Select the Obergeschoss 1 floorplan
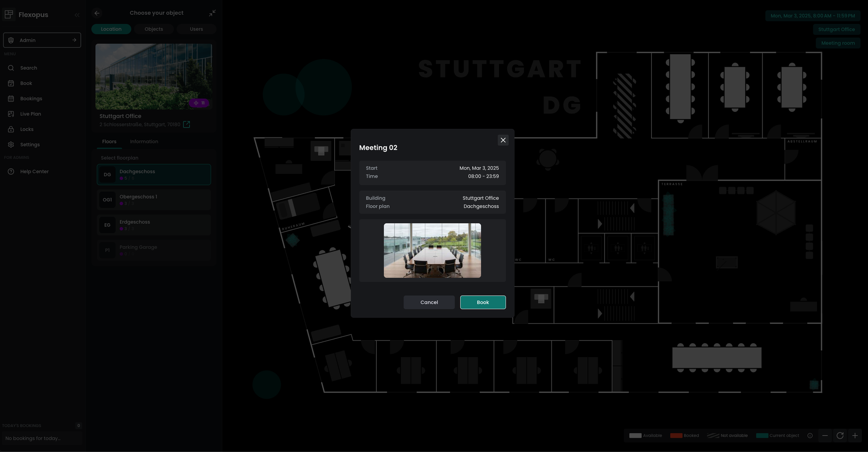The image size is (868, 452). tap(154, 200)
